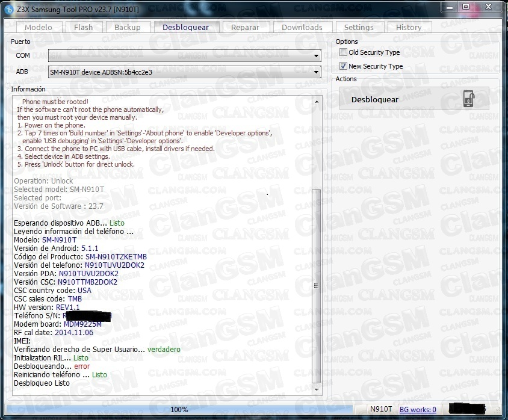
Task: Click 'Versión CSC: N910TTMB2DOK2' line
Action: tap(66, 282)
